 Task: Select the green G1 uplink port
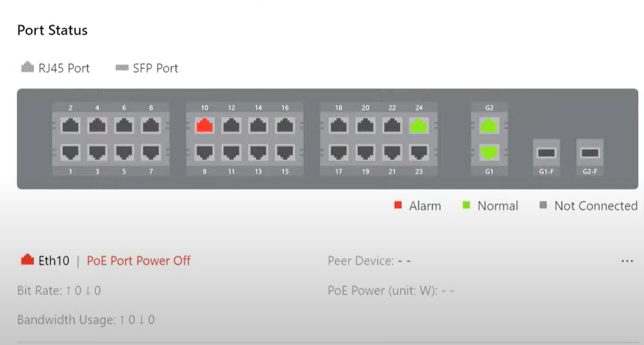pos(489,153)
